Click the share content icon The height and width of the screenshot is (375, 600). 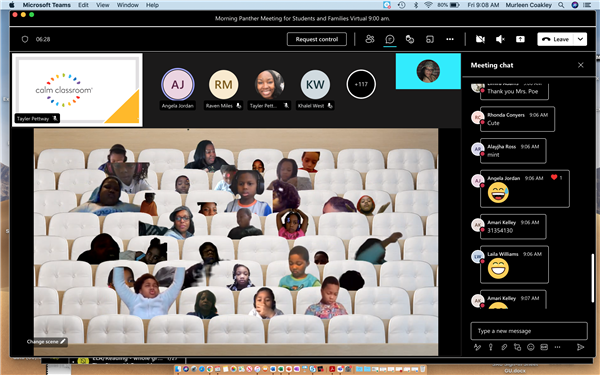[520, 39]
